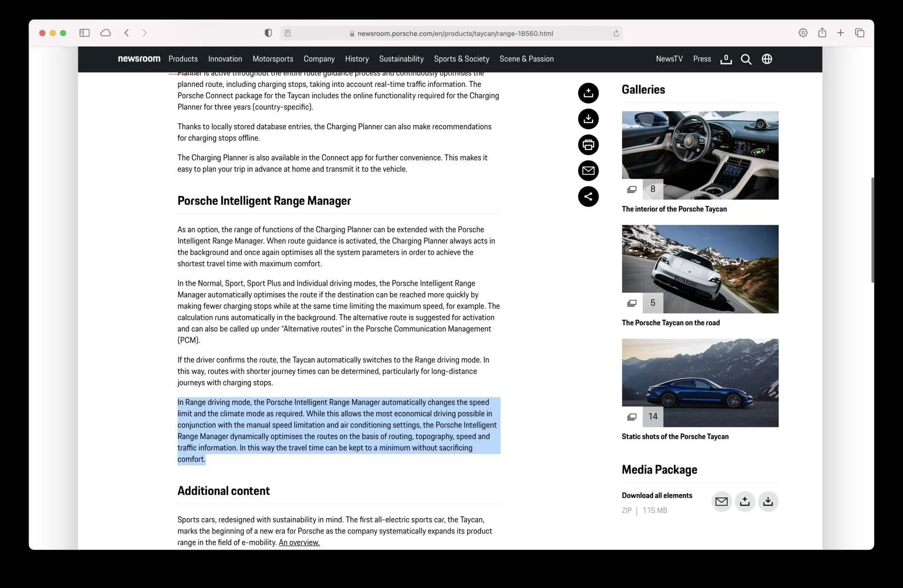
Task: Click the 'Porsche Intelligent Range Manager' heading
Action: (264, 201)
